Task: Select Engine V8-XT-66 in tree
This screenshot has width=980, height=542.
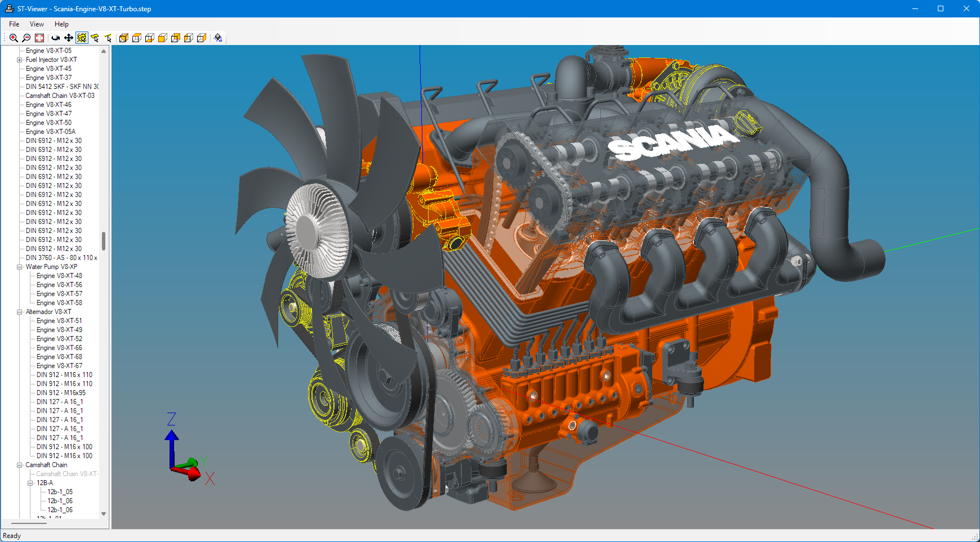Action: tap(59, 348)
